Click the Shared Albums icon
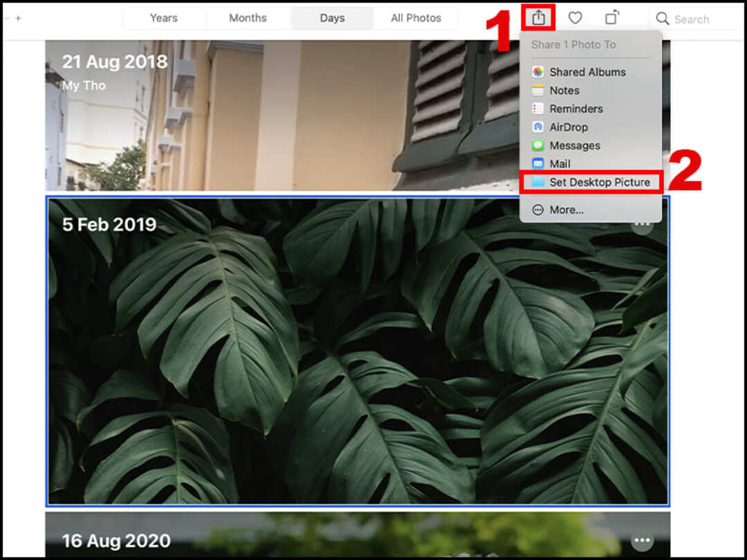747x560 pixels. coord(538,72)
